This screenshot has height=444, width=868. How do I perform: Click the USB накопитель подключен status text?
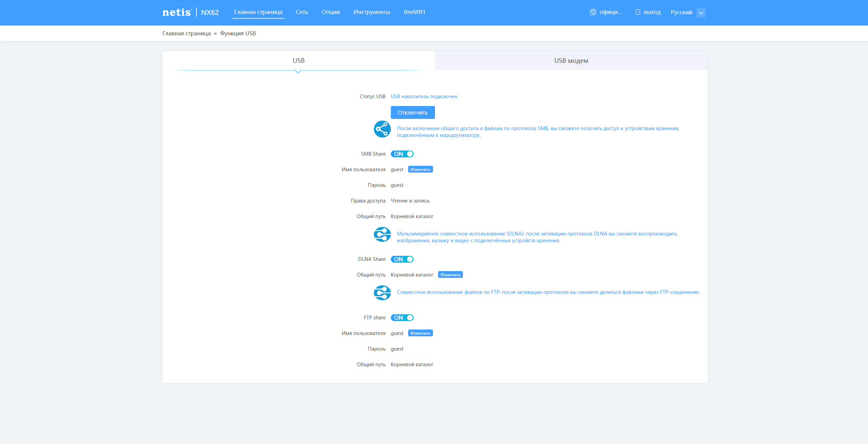point(424,96)
